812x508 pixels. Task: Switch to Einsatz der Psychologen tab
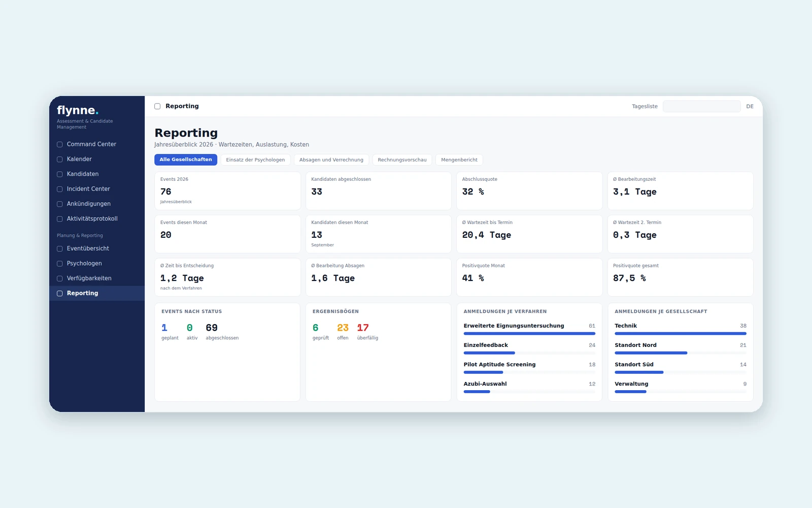pos(255,160)
